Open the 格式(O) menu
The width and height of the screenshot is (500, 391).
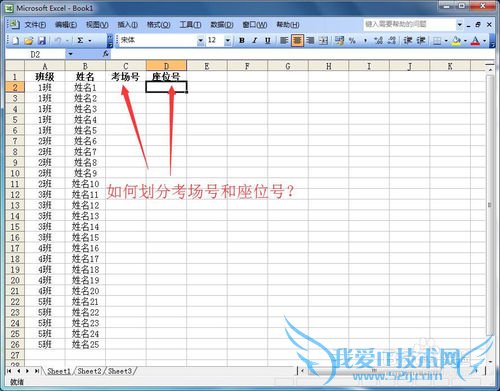(159, 25)
